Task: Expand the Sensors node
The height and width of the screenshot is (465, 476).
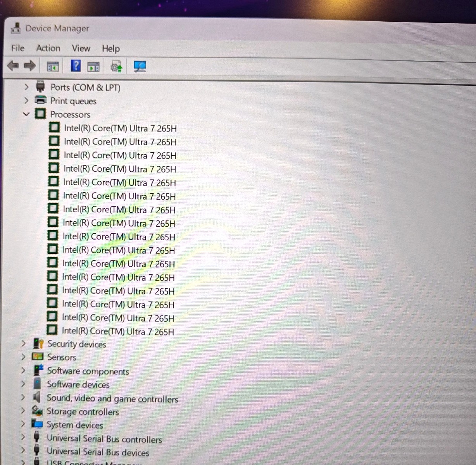Action: (23, 356)
